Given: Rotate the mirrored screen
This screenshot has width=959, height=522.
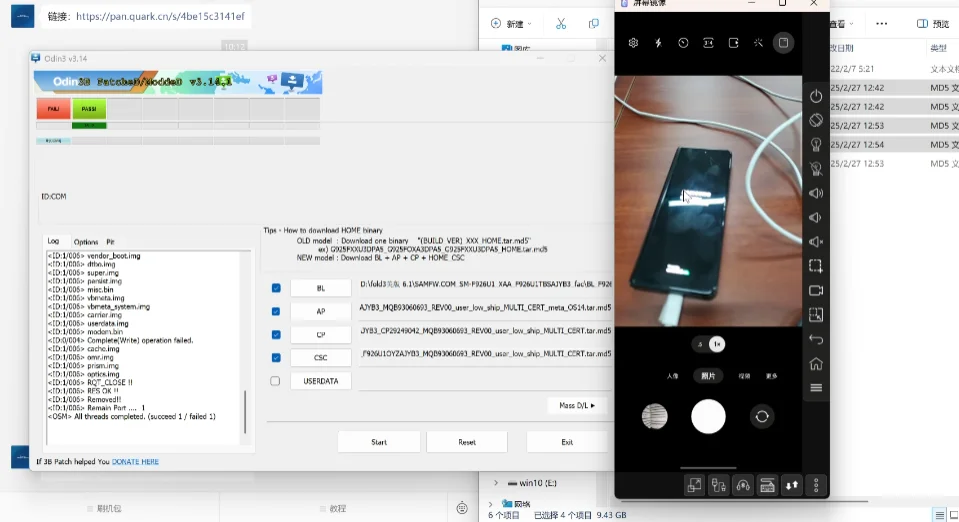Looking at the screenshot, I should (x=816, y=120).
